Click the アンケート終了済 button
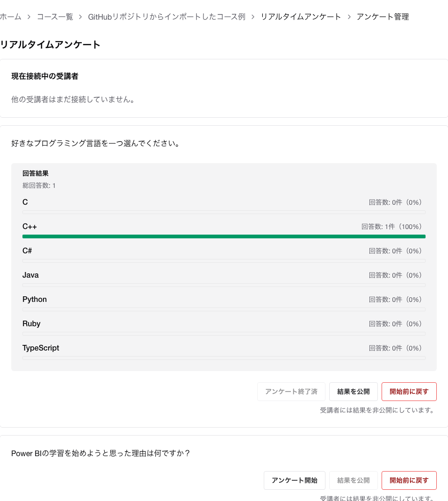This screenshot has width=448, height=501. pos(291,392)
